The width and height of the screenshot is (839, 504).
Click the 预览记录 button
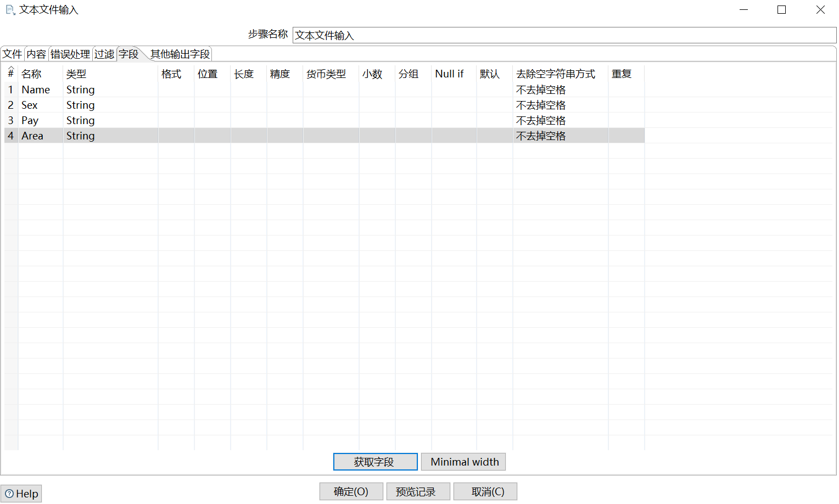tap(418, 491)
